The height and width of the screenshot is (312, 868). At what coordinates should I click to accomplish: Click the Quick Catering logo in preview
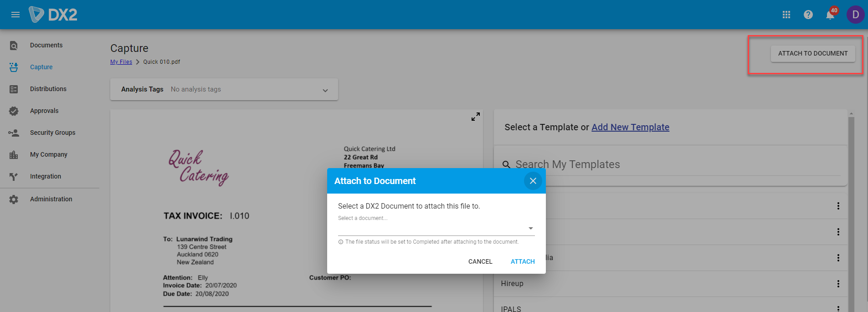pyautogui.click(x=199, y=168)
